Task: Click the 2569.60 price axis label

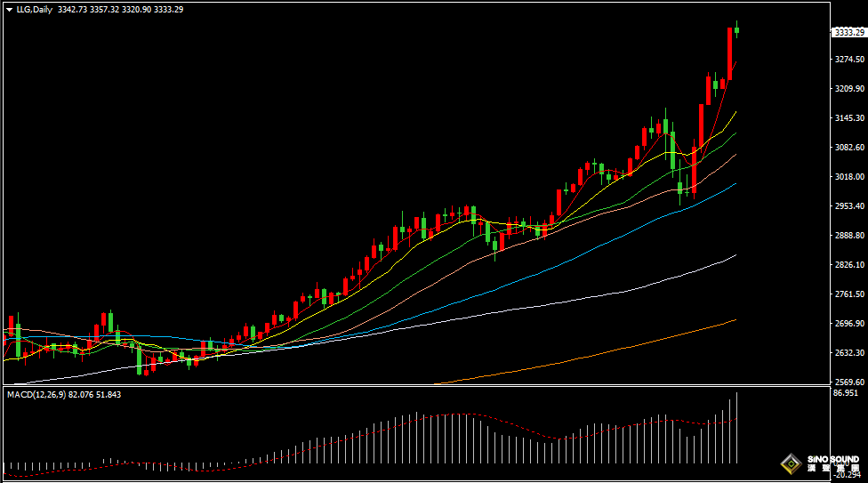Action: point(849,382)
